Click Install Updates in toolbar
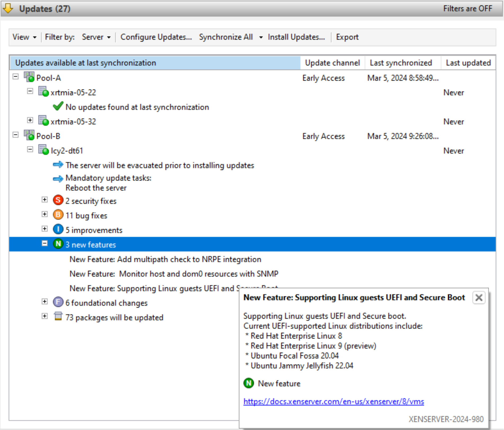 tap(296, 37)
